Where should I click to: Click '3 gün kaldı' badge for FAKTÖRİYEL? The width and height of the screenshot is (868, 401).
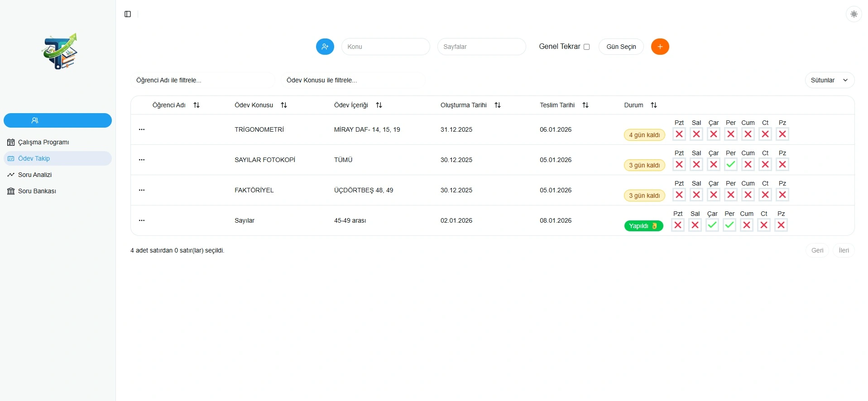pos(644,196)
